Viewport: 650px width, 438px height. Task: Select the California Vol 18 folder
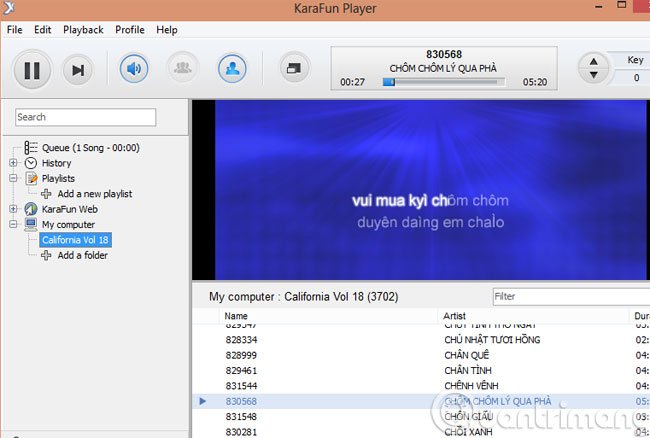click(75, 240)
